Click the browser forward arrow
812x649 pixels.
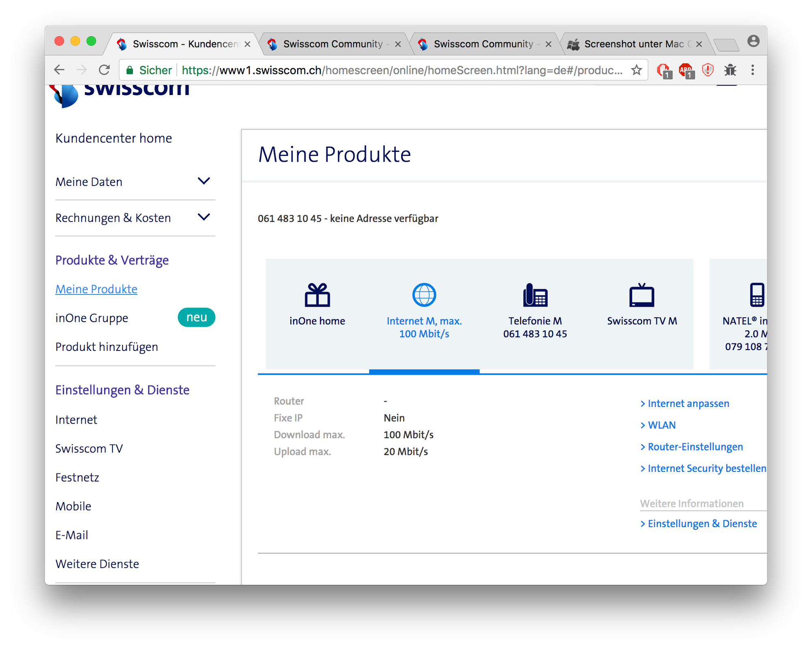[x=82, y=70]
